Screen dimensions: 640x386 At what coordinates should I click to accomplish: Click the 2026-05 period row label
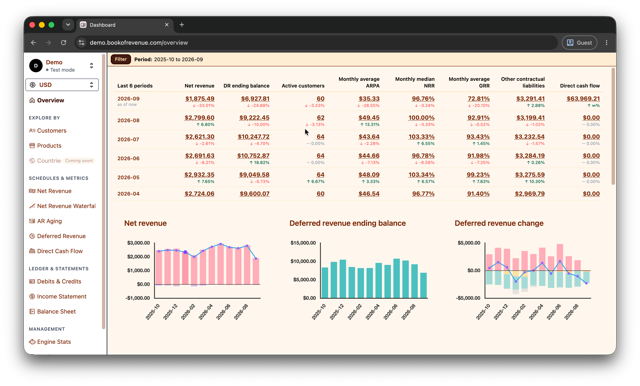click(x=128, y=177)
